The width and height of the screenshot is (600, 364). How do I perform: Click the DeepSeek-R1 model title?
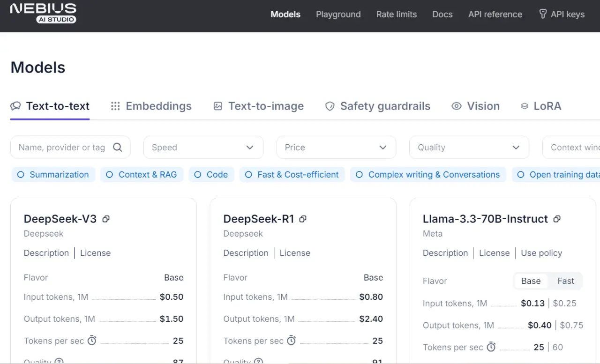pyautogui.click(x=259, y=219)
